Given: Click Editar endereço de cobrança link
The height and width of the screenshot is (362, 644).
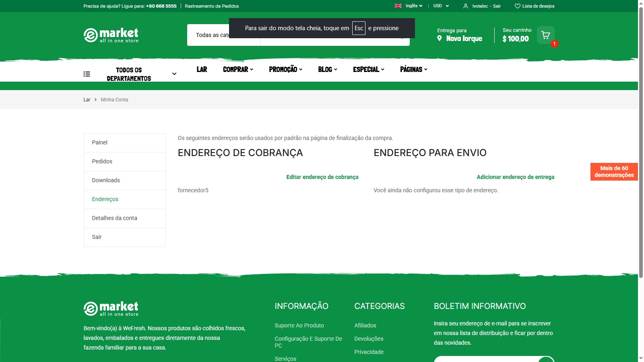Looking at the screenshot, I should tap(322, 177).
